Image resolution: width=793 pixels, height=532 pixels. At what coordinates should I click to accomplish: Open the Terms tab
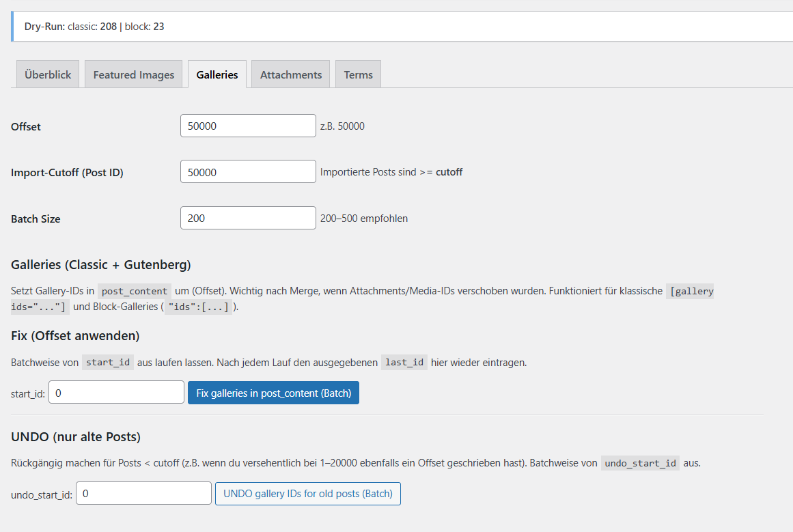coord(358,74)
